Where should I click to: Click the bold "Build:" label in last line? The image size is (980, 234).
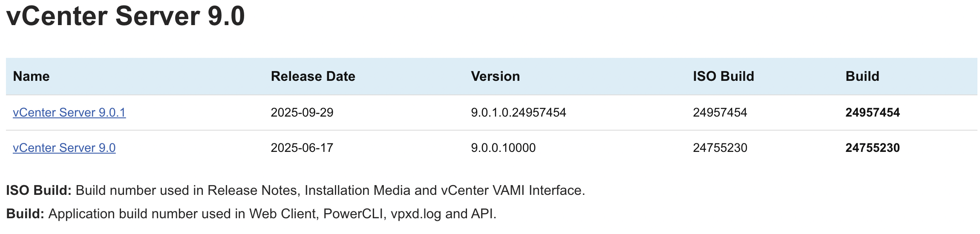click(25, 214)
